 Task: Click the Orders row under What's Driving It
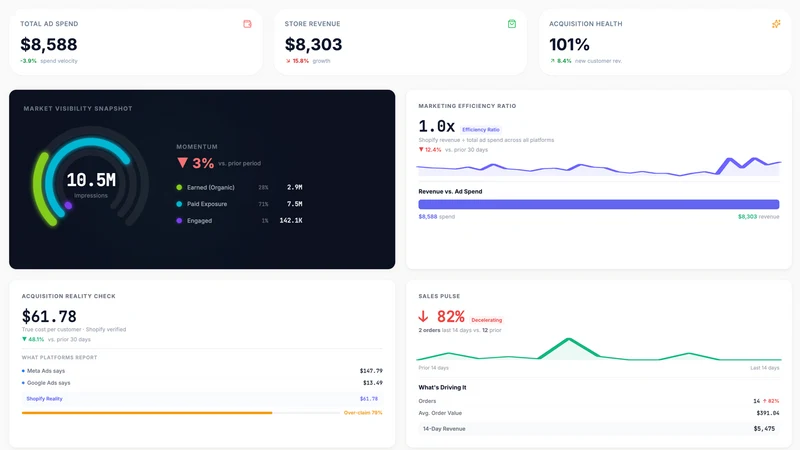tap(598, 401)
